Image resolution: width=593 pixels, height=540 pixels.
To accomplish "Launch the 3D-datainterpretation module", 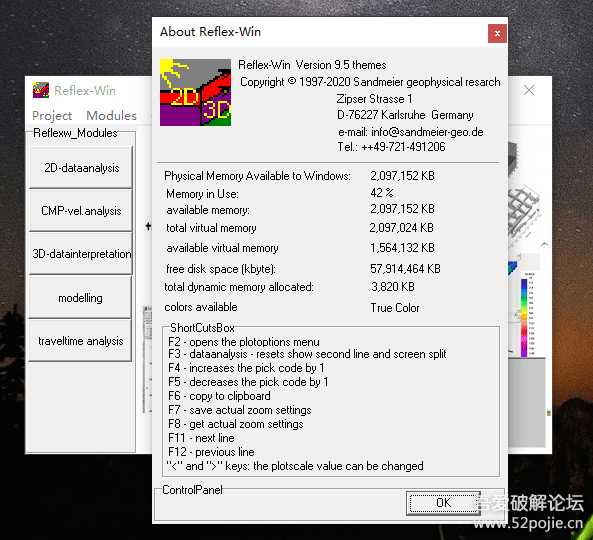I will 81,254.
